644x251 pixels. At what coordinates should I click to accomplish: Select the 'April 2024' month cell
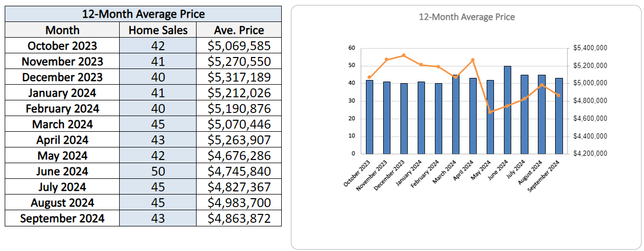[62, 140]
